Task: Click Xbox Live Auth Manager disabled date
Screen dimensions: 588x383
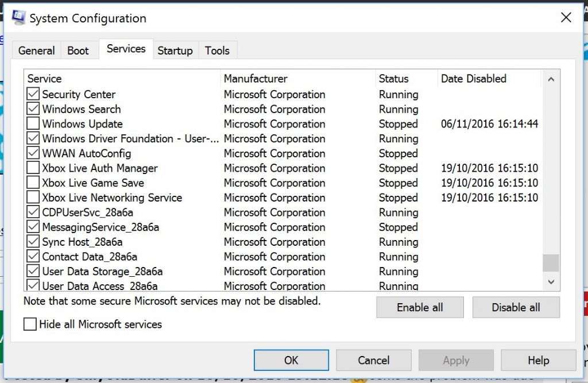Action: (489, 168)
